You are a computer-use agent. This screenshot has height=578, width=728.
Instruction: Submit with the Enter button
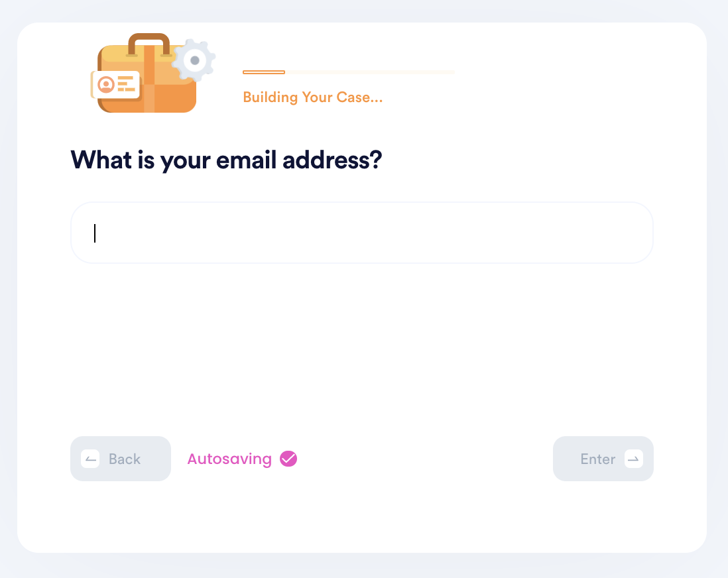tap(603, 459)
